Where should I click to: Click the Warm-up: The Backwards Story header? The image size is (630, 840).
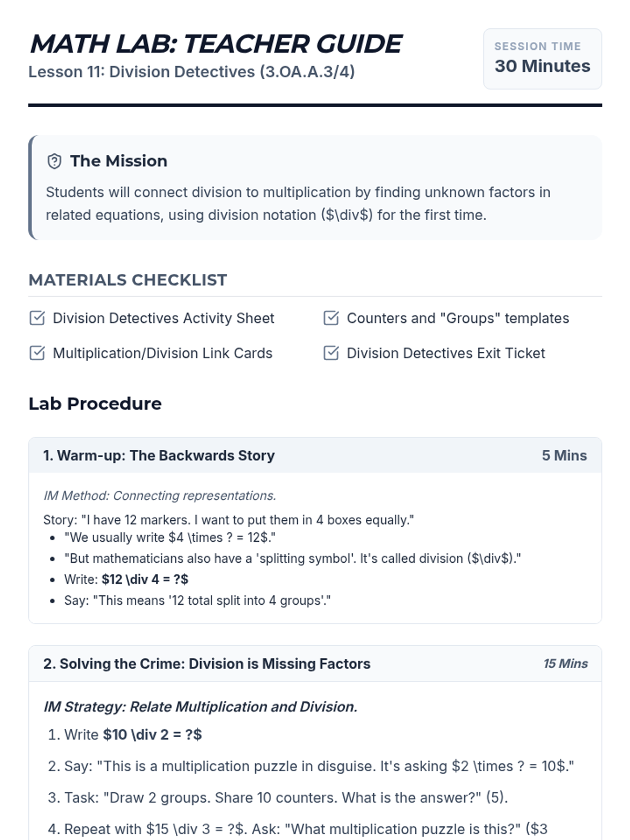(x=315, y=455)
